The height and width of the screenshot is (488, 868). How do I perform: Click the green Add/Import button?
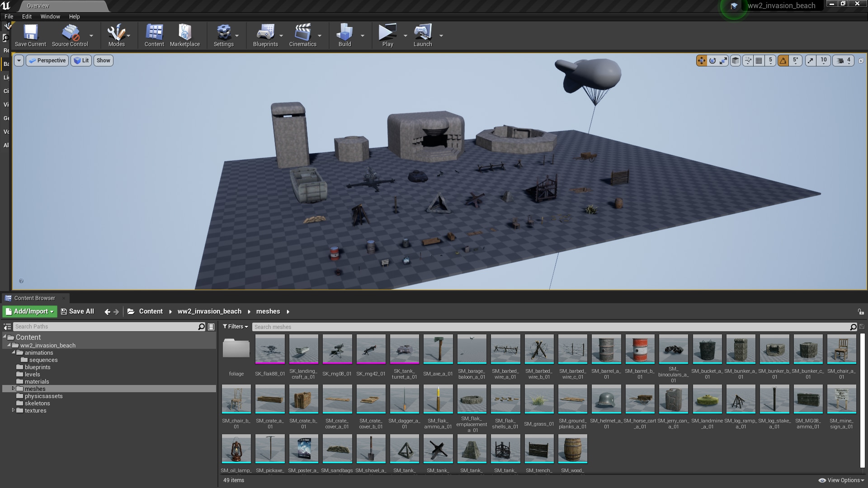pyautogui.click(x=28, y=311)
